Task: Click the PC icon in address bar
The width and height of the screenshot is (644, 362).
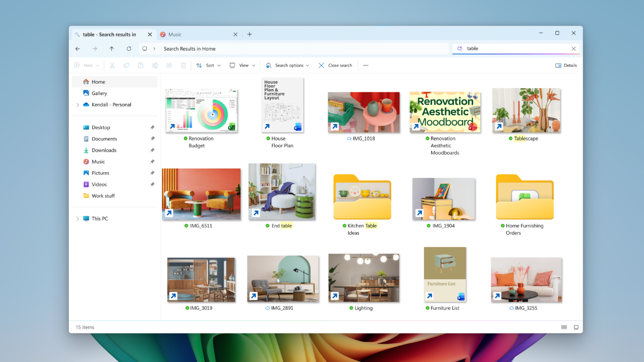Action: coord(144,49)
